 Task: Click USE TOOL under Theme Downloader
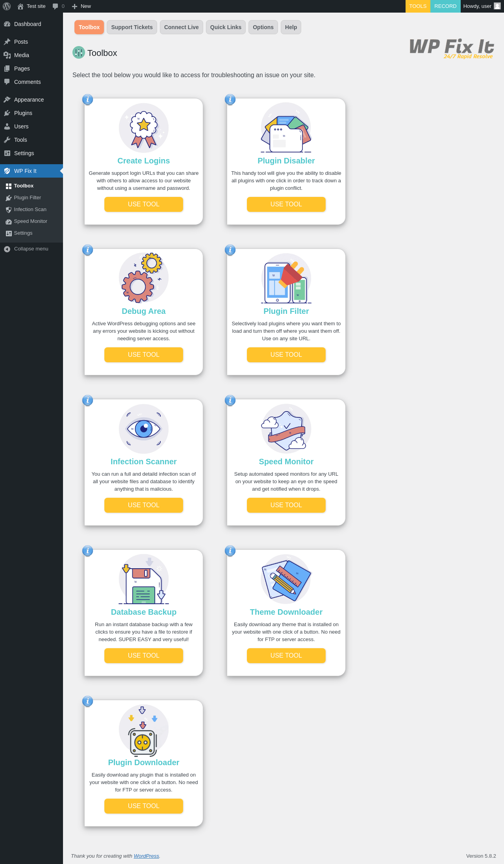tap(286, 656)
